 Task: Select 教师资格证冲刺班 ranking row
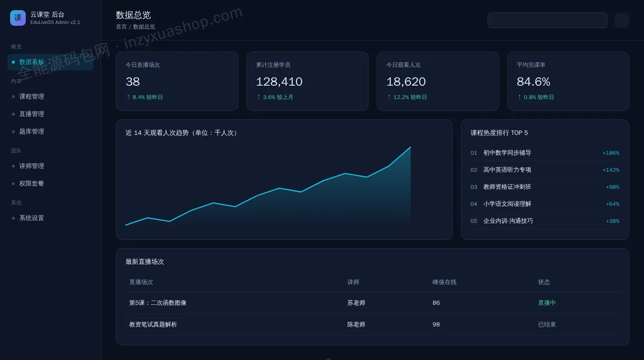pos(545,187)
